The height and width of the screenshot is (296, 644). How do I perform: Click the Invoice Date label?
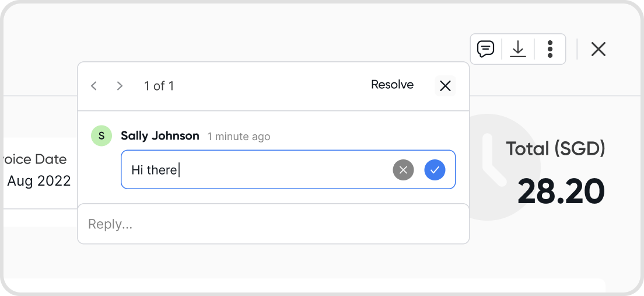point(35,159)
